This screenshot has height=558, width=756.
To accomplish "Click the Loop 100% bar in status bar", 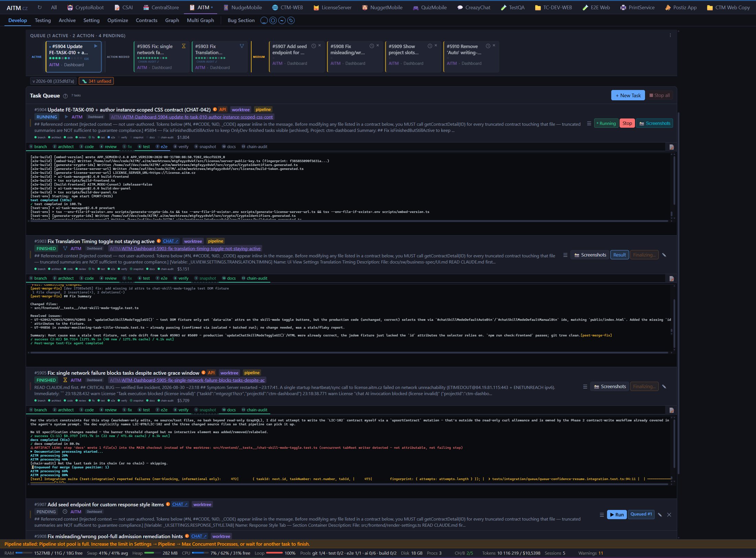I will point(274,553).
